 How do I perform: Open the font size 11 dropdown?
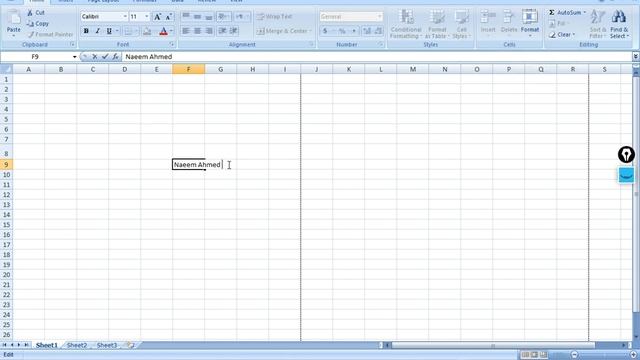click(147, 17)
